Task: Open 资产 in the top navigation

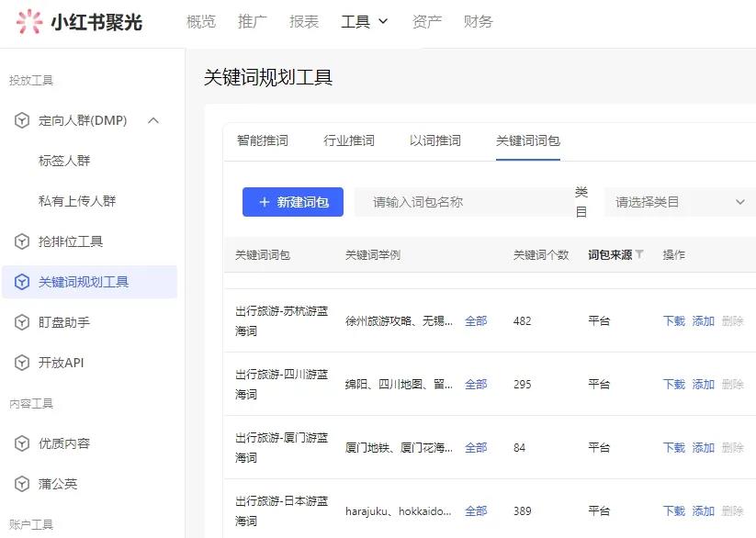Action: click(426, 21)
